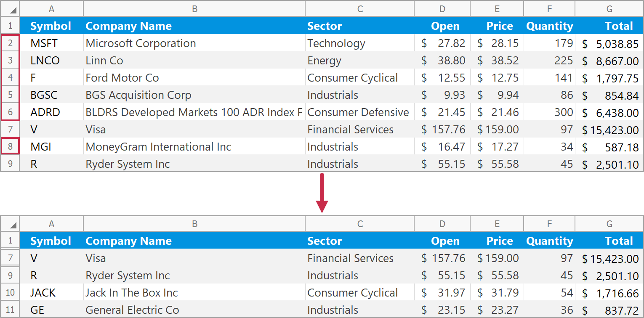The height and width of the screenshot is (318, 644).
Task: Click the Jack In The Box Inc cell
Action: click(132, 293)
